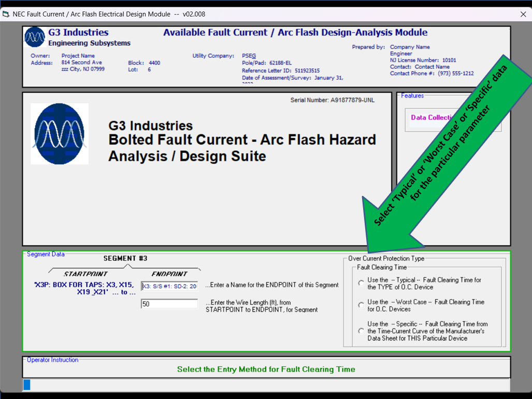Click the PSEG utility company text
Image resolution: width=532 pixels, height=399 pixels.
tap(249, 55)
